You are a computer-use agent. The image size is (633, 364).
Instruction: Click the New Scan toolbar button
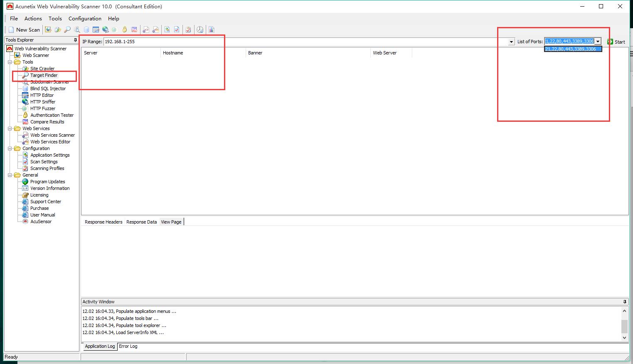(25, 30)
